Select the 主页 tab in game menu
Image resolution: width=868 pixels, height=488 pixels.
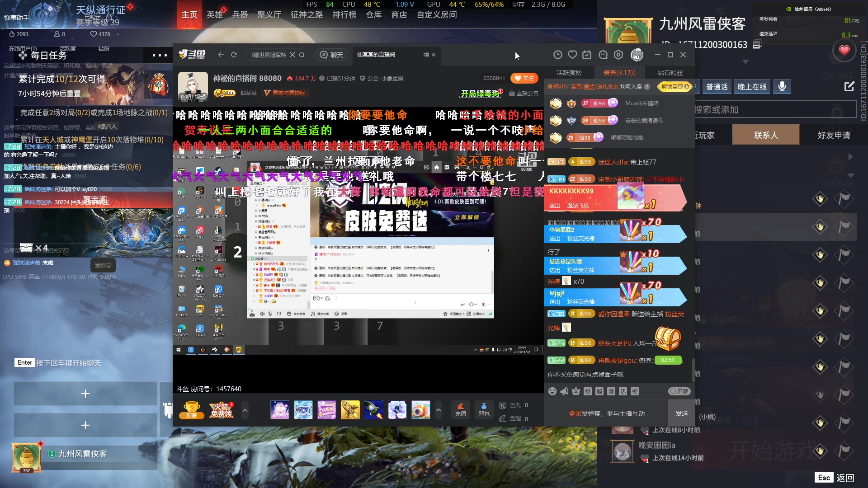pyautogui.click(x=189, y=14)
